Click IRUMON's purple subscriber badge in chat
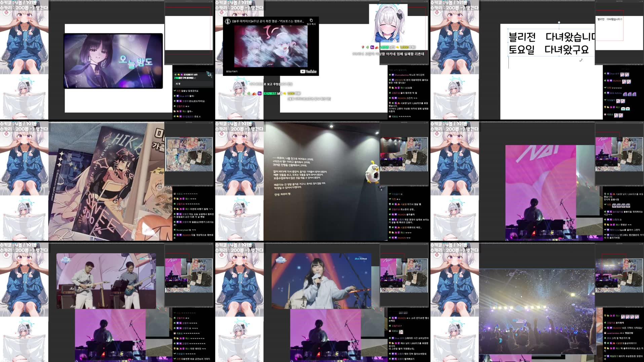This screenshot has height=362, width=644. click(611, 80)
